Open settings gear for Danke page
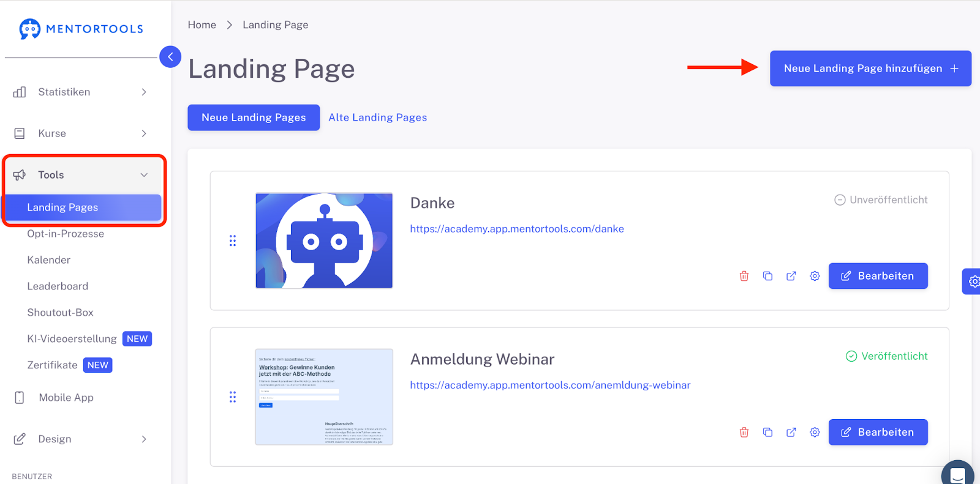The image size is (980, 484). click(x=815, y=276)
